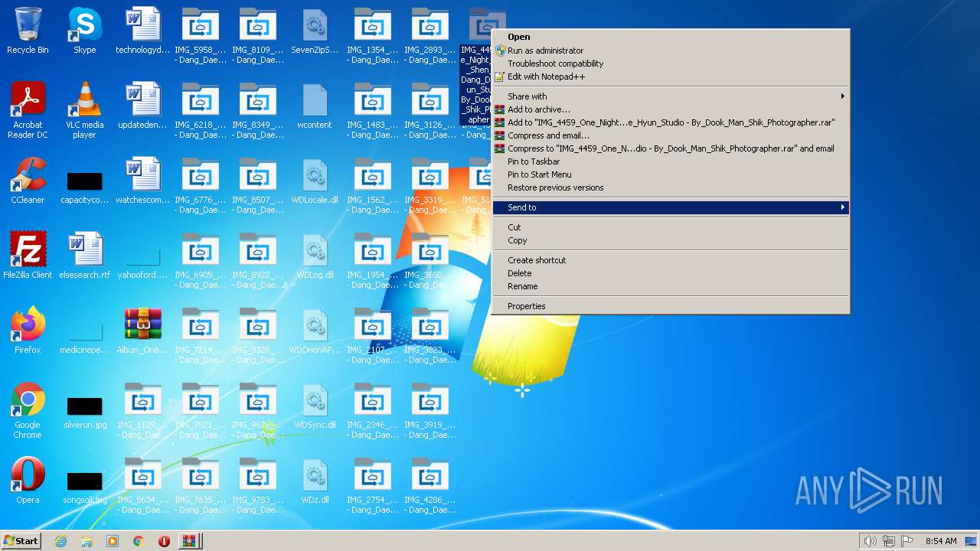Open Acrobat Reader DC shortcut

tap(28, 110)
